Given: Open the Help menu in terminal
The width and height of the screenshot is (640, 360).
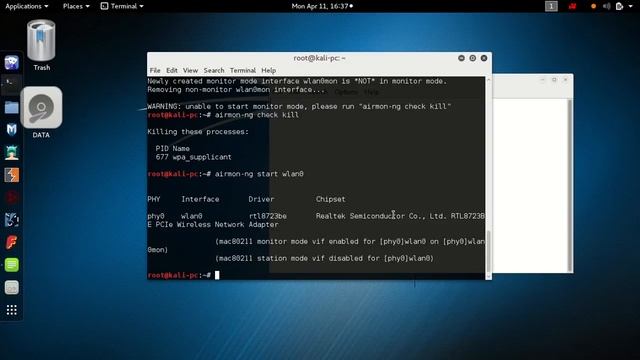Looking at the screenshot, I should coord(269,70).
